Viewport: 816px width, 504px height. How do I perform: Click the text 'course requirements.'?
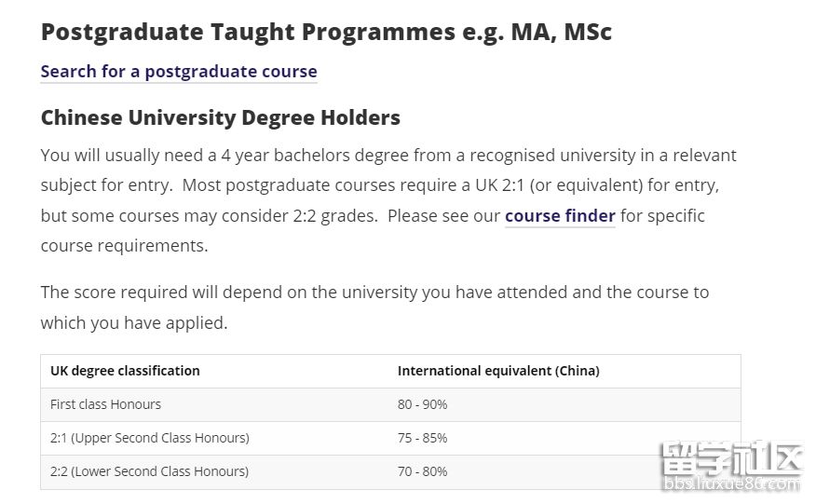124,247
